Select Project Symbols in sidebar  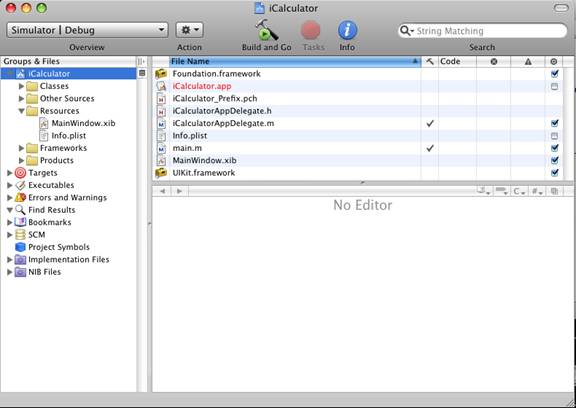click(x=59, y=247)
